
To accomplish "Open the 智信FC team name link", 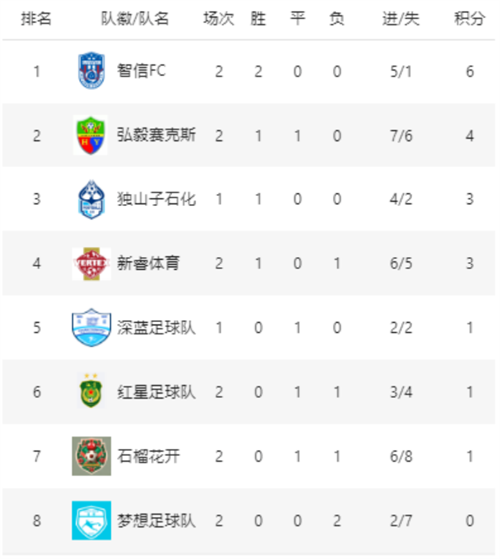I will pyautogui.click(x=141, y=71).
